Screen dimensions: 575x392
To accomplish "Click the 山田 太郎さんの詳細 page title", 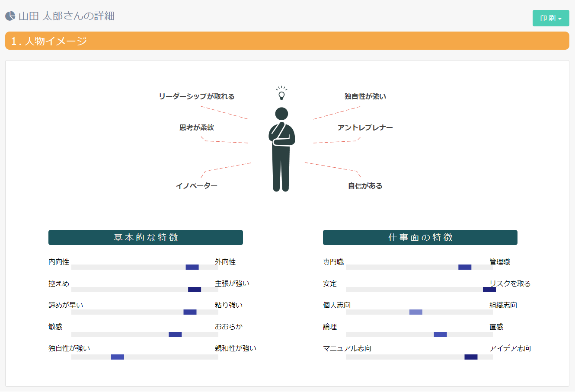I will click(67, 16).
